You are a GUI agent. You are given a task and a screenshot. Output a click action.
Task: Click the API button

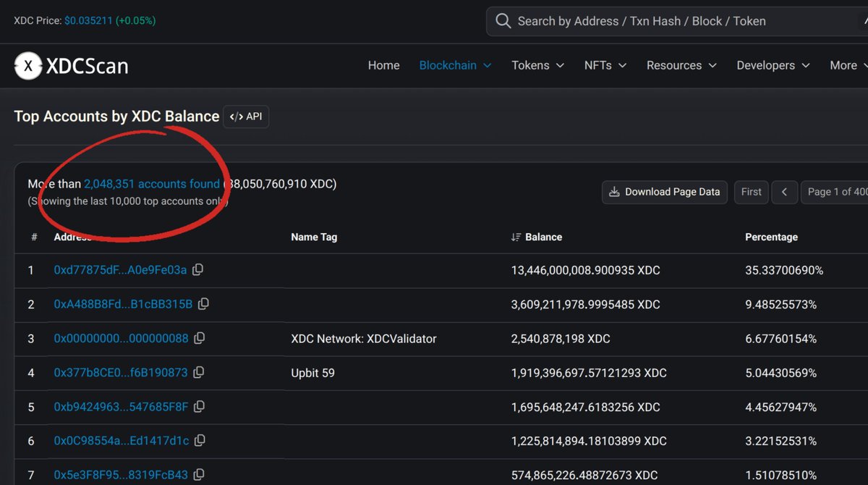[246, 117]
